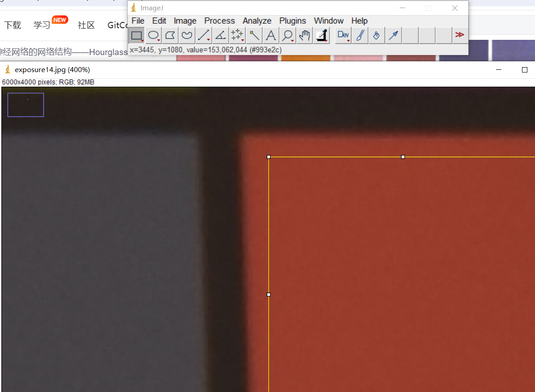The height and width of the screenshot is (392, 535).
Task: Click the 下载 link in the browser
Action: tap(13, 25)
